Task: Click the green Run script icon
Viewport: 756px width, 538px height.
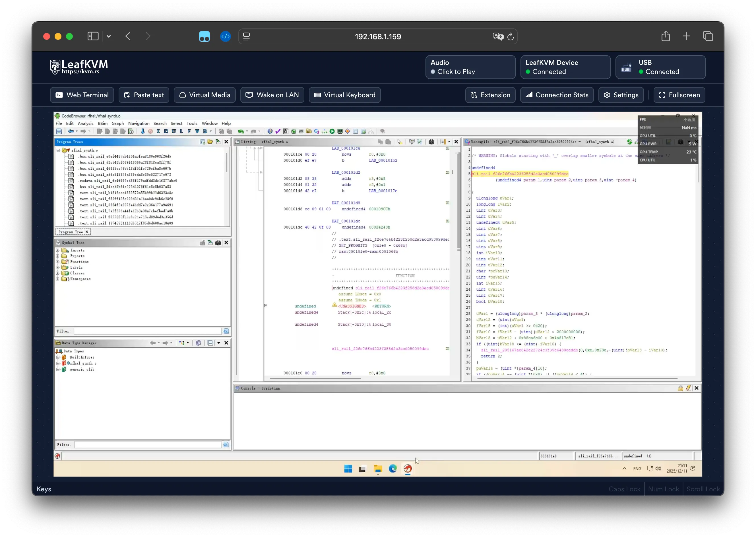Action: [332, 132]
